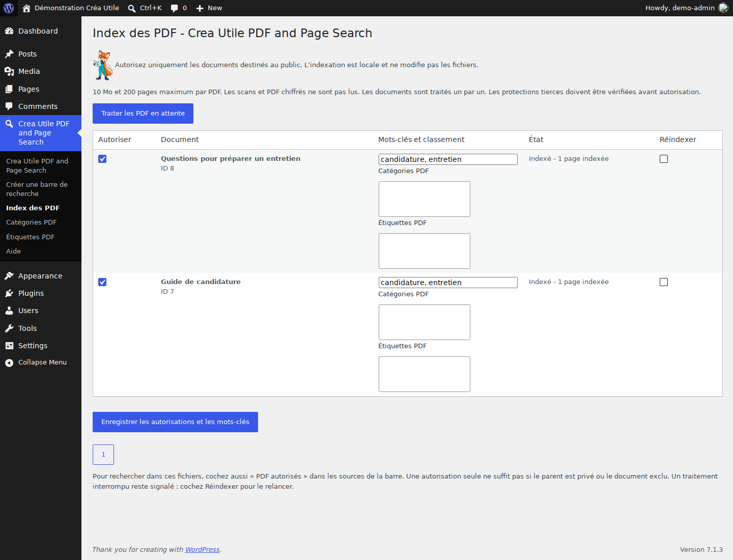Open Créer une barre de recherche submenu
Image resolution: width=733 pixels, height=560 pixels.
[x=41, y=189]
